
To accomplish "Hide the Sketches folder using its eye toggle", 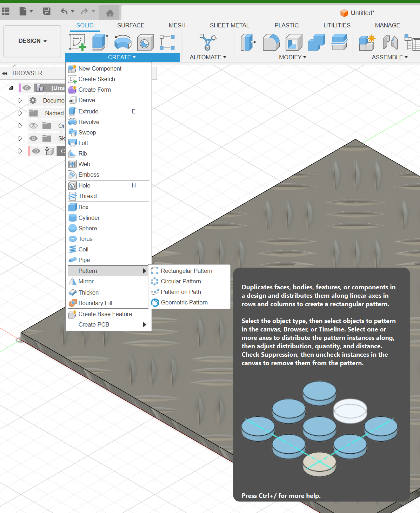I will pos(33,138).
